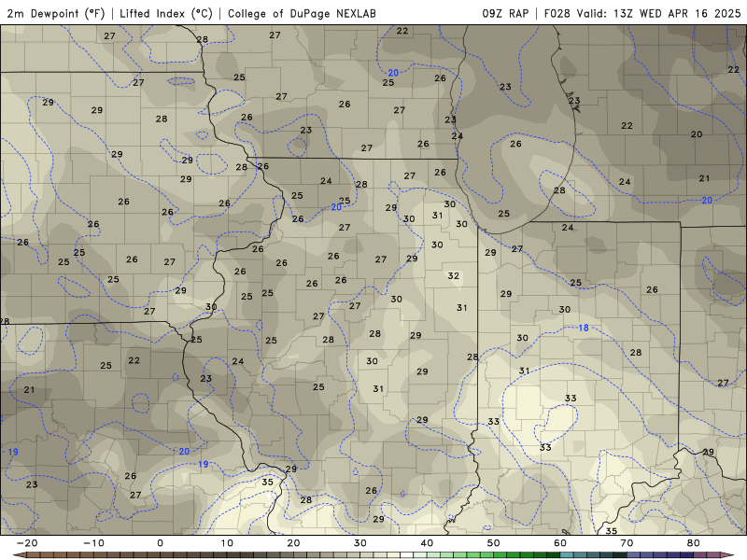Click the blue contour label "18"

click(x=583, y=328)
